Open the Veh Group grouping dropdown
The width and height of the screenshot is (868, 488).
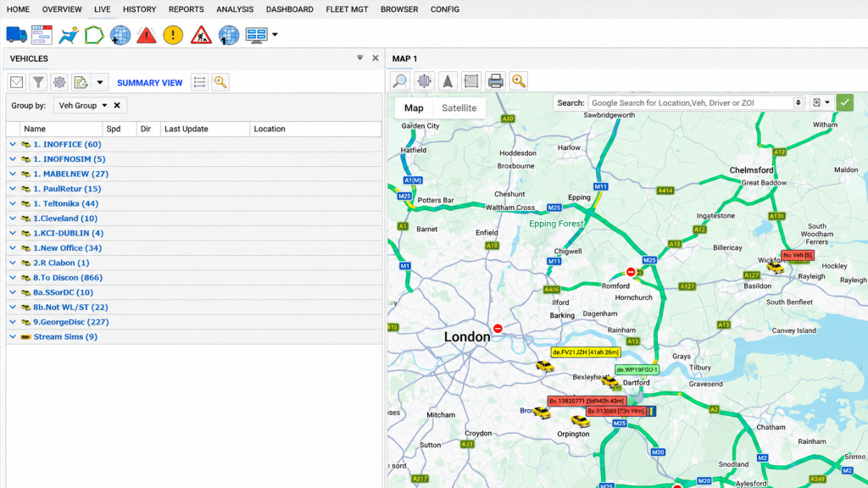(x=82, y=106)
